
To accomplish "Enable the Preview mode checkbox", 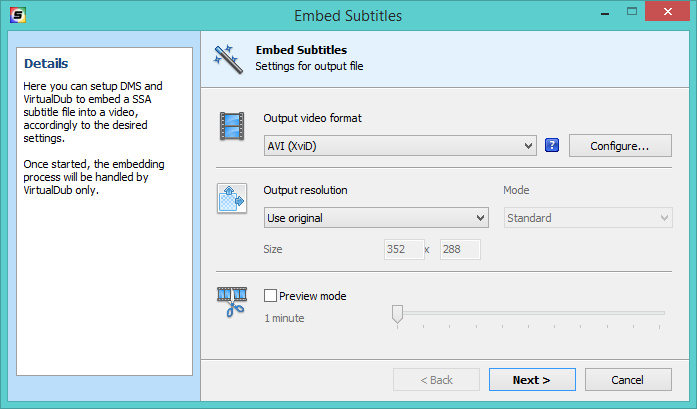I will coord(270,296).
